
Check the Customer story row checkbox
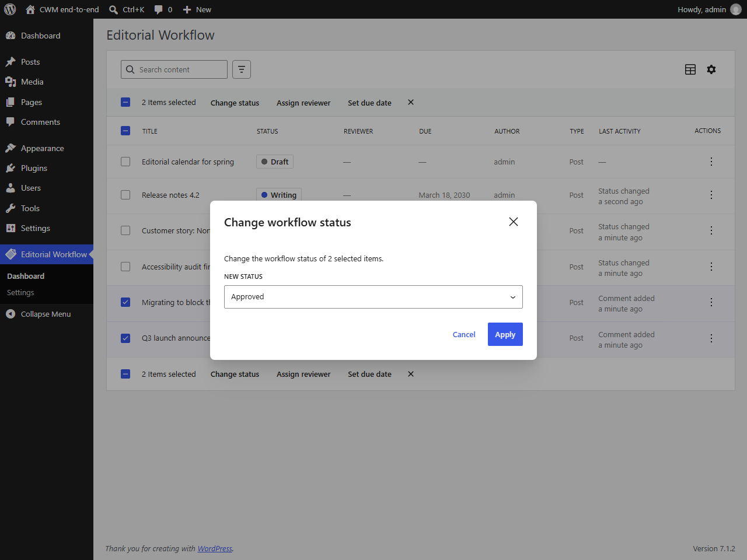tap(125, 230)
